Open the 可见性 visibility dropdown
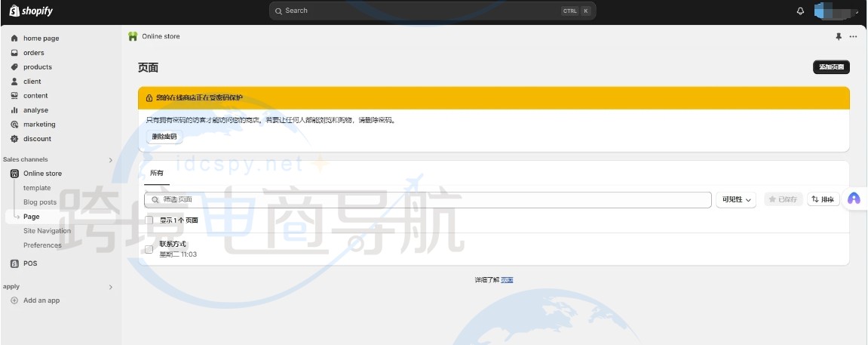This screenshot has height=345, width=868. pyautogui.click(x=736, y=199)
